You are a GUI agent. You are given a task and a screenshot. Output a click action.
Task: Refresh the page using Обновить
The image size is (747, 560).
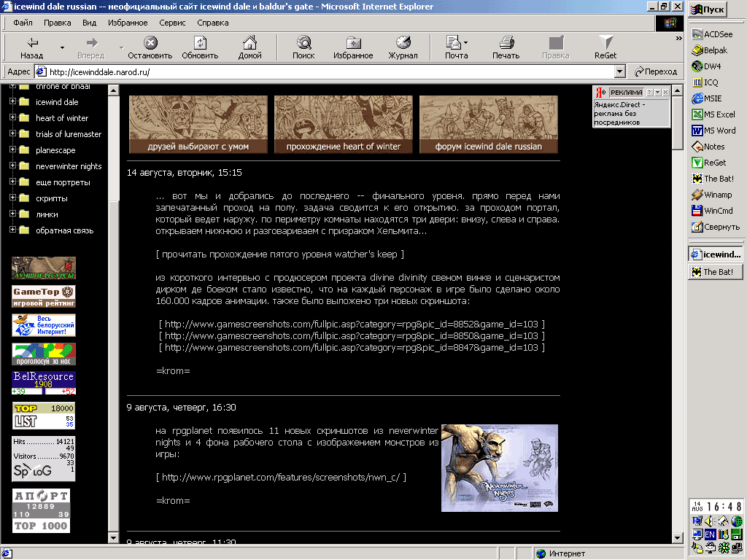[200, 48]
